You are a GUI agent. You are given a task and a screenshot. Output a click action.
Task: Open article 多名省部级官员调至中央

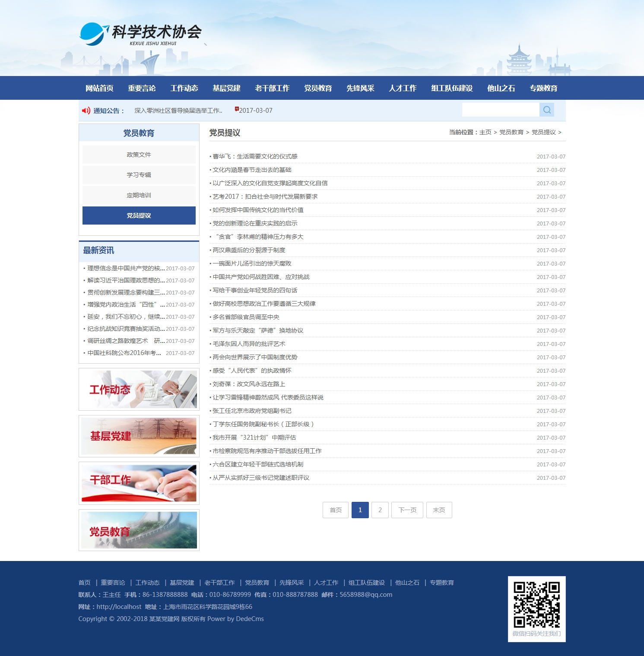click(x=246, y=317)
